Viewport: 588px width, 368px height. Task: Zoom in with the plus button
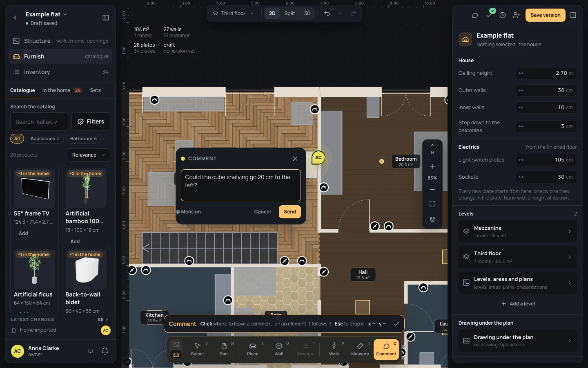[432, 166]
